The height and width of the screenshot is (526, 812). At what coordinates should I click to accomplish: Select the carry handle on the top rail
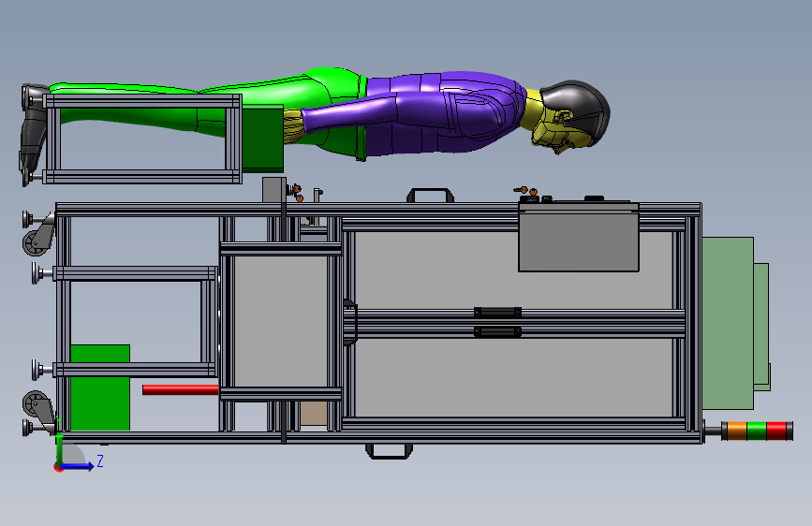point(430,196)
